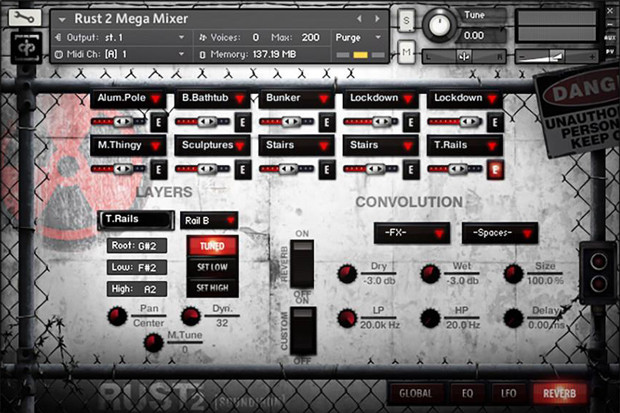Click the Dry level knob
The image size is (620, 413).
click(x=347, y=274)
